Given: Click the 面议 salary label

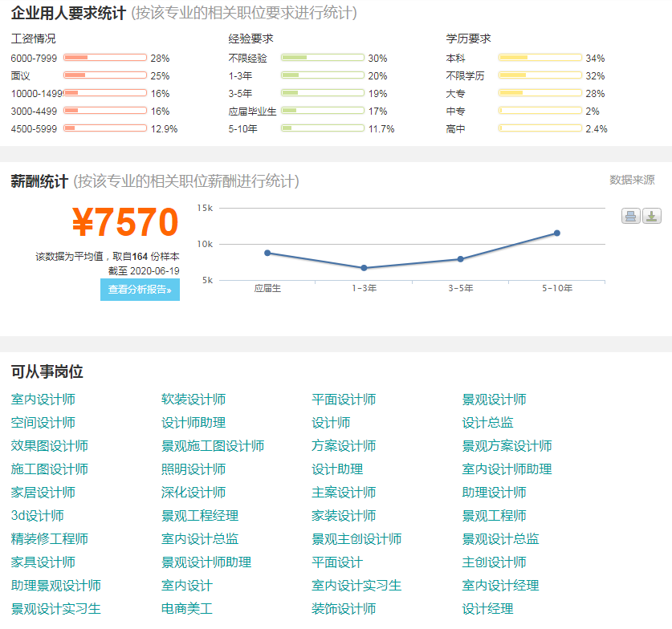Looking at the screenshot, I should click(20, 75).
